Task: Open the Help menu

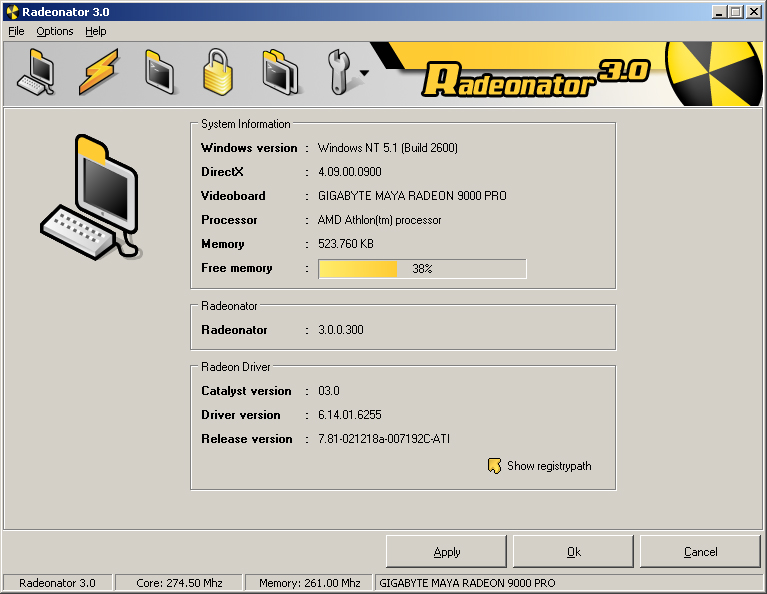Action: (95, 31)
